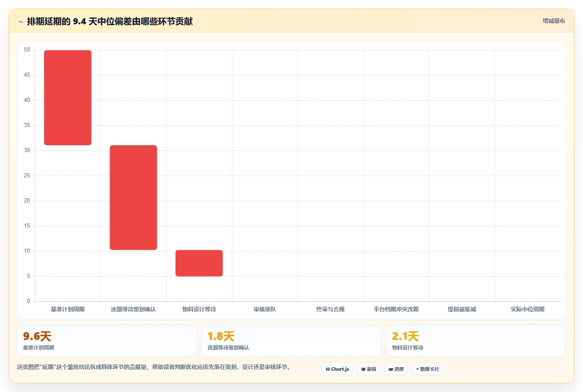
Task: Click the 审核排队 axis label
Action: [x=265, y=309]
